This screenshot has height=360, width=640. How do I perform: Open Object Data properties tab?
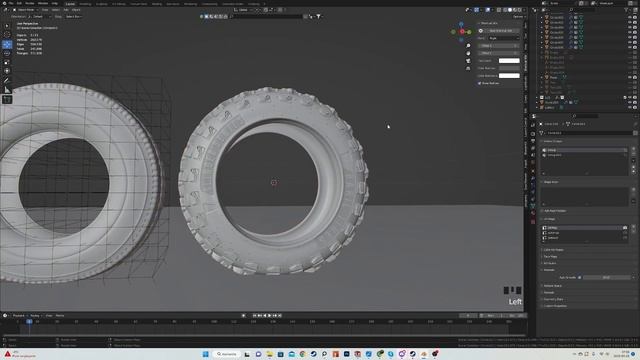click(533, 206)
